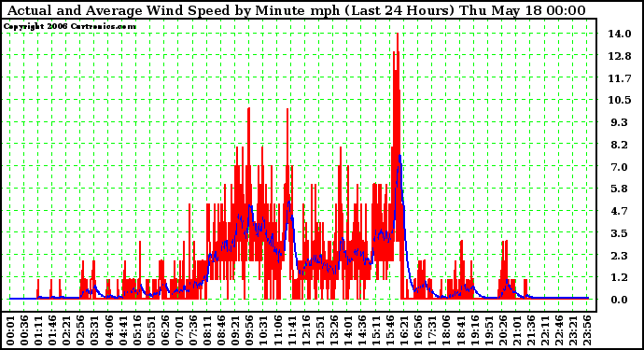Click the 22:46 time label
644x350 pixels.
[559, 330]
